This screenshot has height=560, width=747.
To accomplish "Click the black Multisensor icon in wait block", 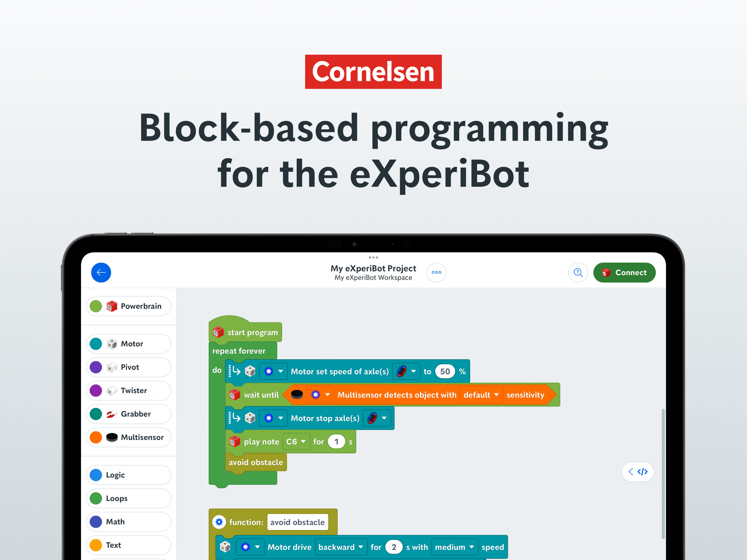I will point(297,394).
